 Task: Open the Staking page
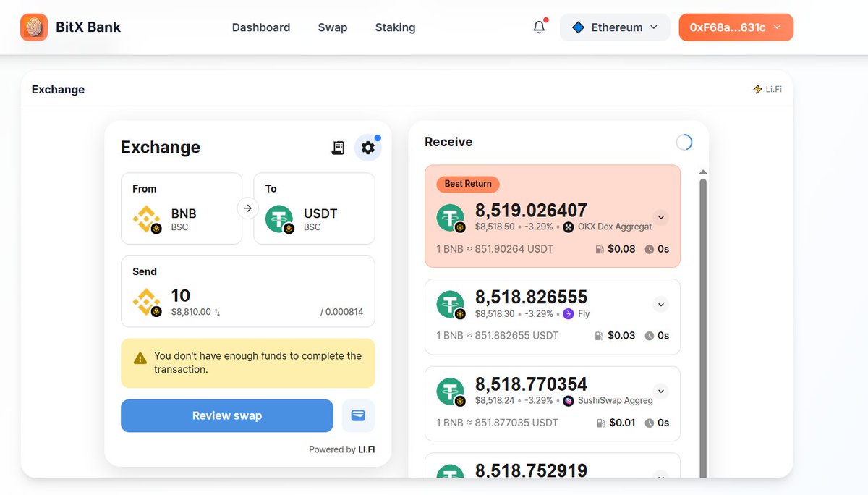[395, 27]
